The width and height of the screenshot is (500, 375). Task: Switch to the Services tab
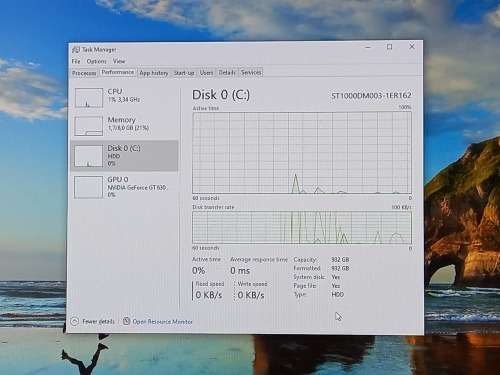251,72
